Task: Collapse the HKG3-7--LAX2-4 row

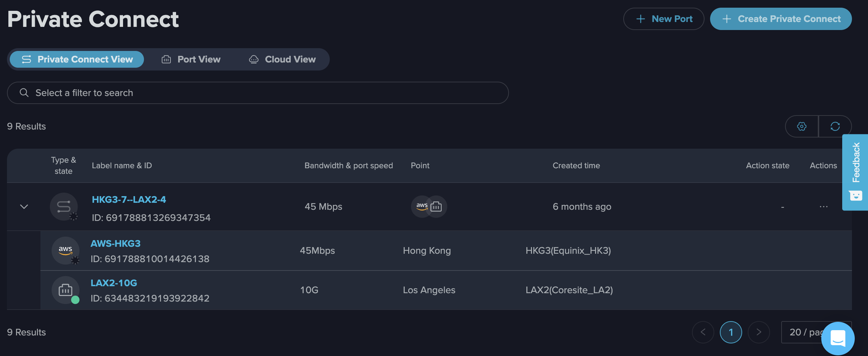Action: click(24, 207)
